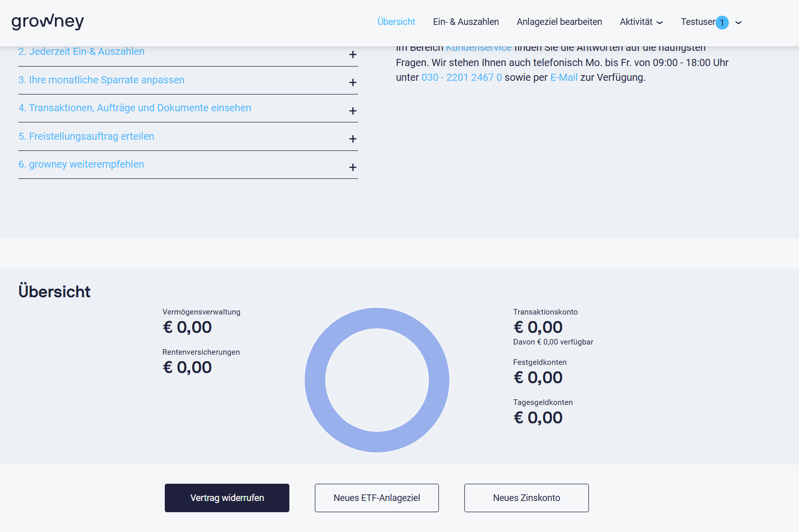Click Vertrag widerrufen button
This screenshot has width=799, height=532.
(x=227, y=498)
